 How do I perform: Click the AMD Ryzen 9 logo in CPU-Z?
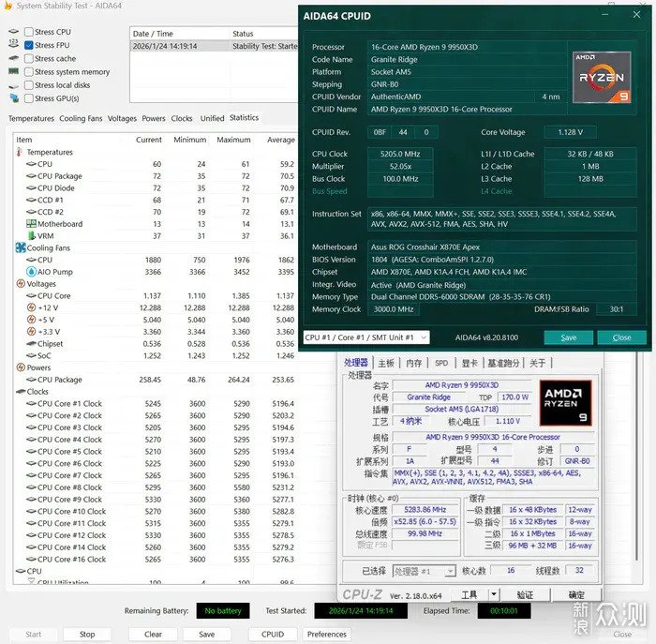point(566,402)
